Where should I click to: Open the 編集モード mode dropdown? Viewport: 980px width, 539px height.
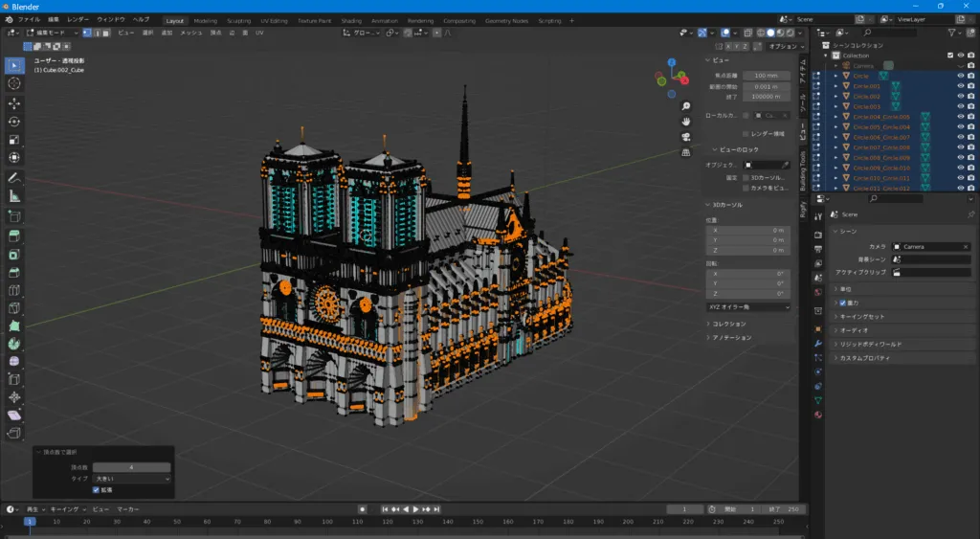(53, 33)
